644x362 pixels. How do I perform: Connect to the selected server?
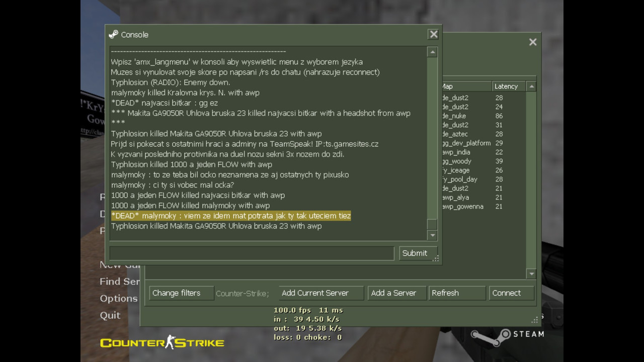click(x=512, y=293)
